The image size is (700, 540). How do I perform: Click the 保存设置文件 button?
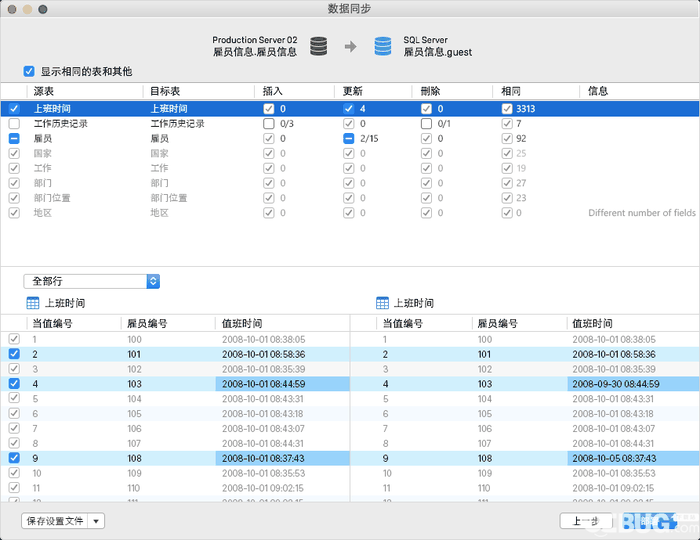(55, 521)
